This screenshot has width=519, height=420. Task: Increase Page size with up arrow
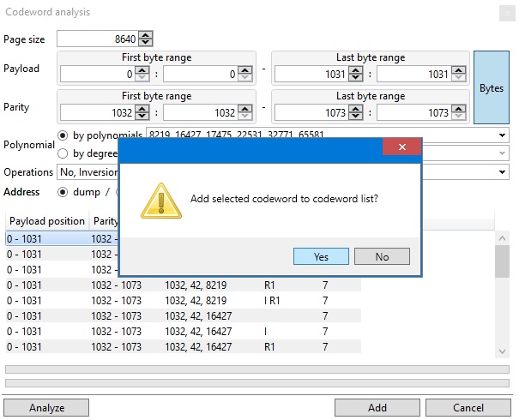[146, 35]
